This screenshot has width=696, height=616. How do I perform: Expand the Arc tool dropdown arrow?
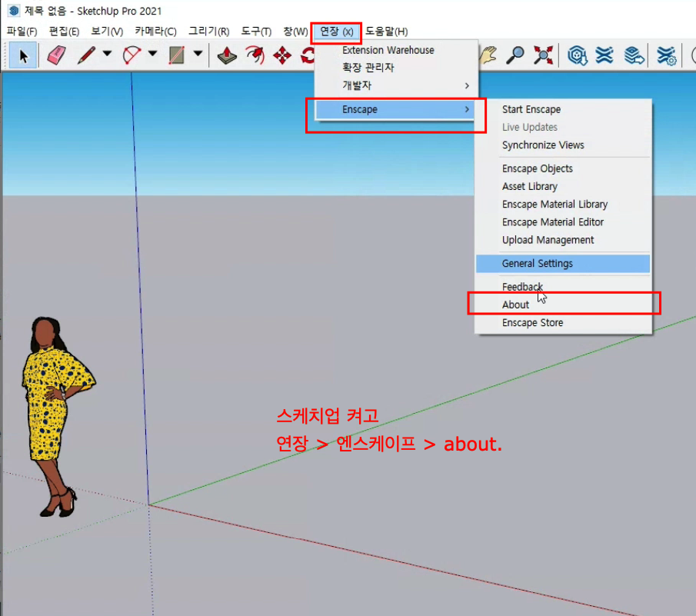tap(153, 54)
